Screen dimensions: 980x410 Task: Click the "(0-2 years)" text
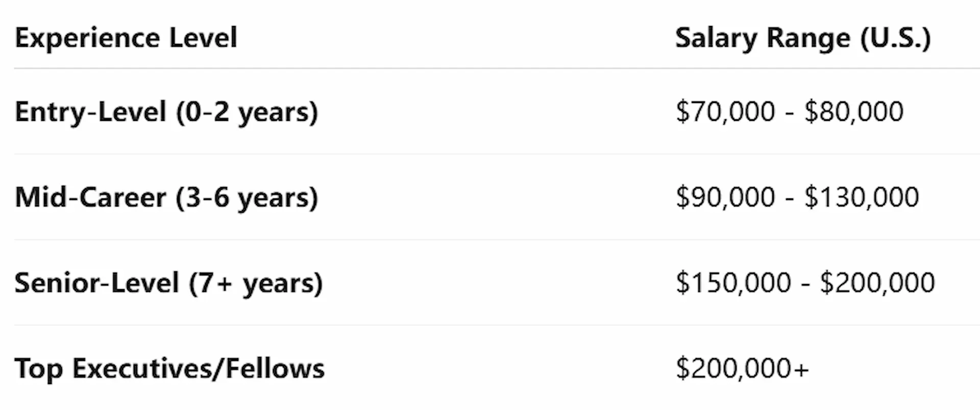(x=247, y=112)
